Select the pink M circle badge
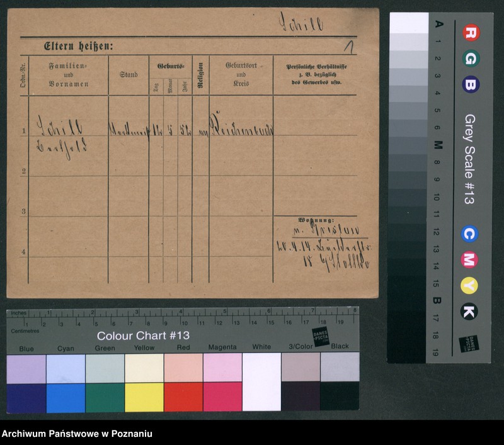Screen dimensions: 504x445 [469, 260]
